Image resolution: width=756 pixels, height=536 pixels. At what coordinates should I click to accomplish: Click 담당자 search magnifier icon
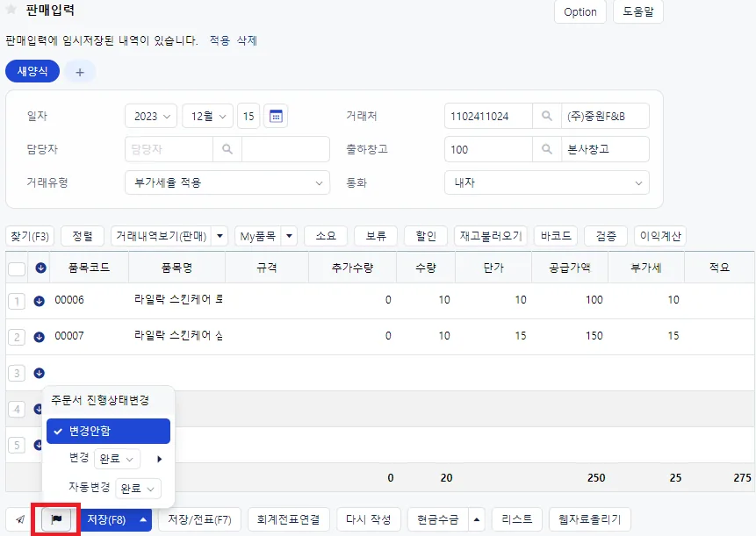[x=227, y=149]
